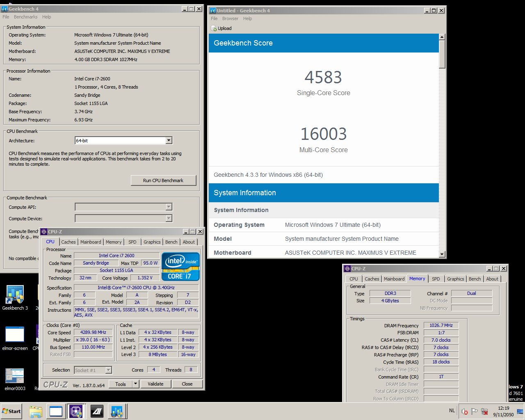Expand the Tools button dropdown arrow
The image size is (525, 420).
135,384
